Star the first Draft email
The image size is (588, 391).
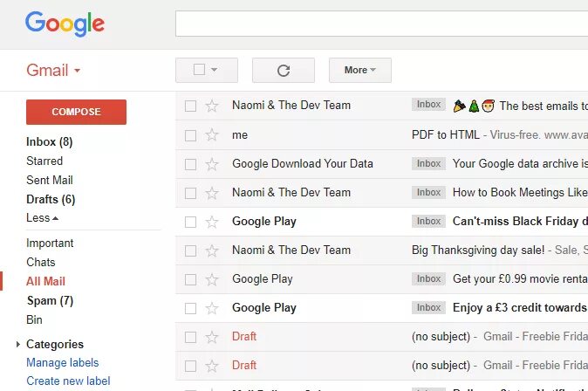[x=212, y=337]
